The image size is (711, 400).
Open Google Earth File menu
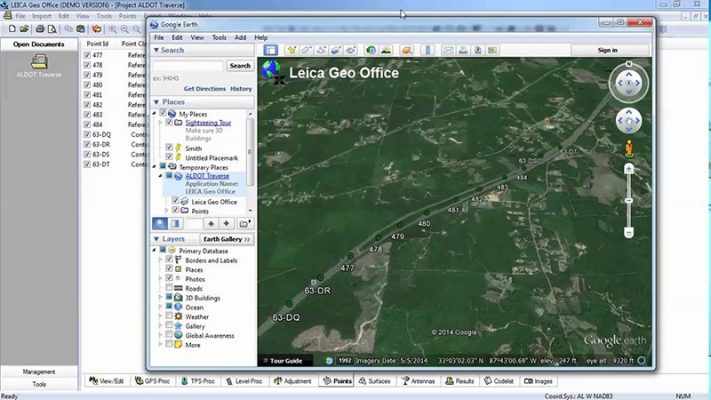click(x=159, y=38)
